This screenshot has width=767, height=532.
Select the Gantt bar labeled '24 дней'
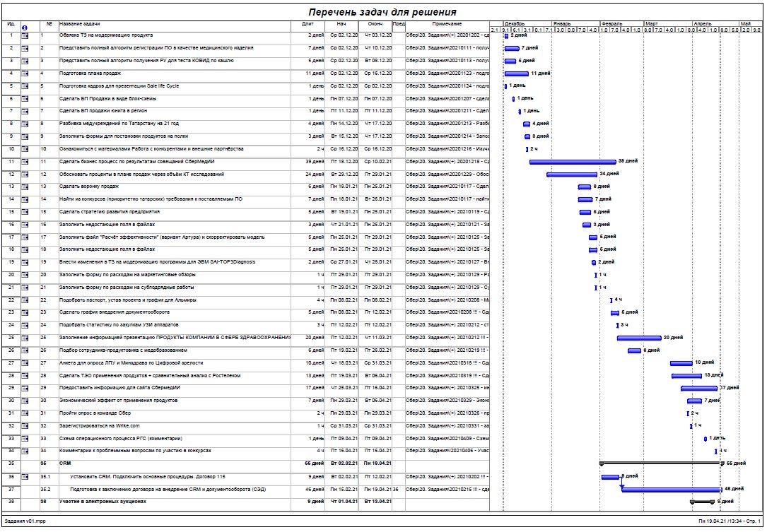click(x=572, y=175)
